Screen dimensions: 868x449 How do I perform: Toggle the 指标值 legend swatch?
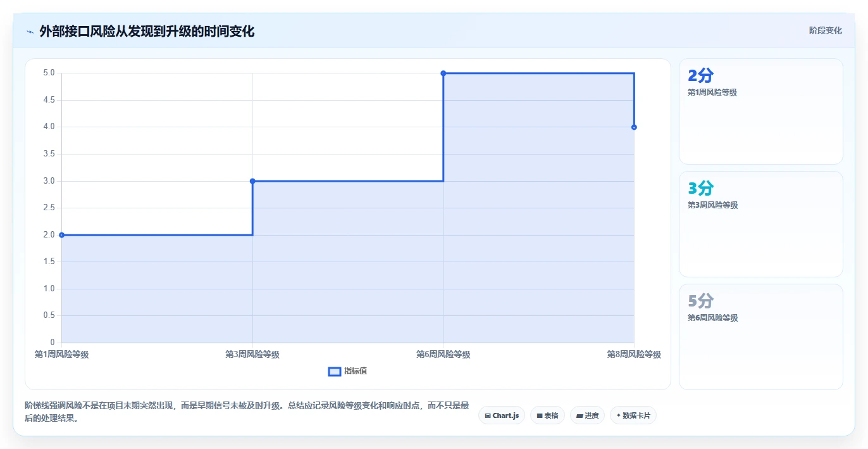click(x=335, y=371)
